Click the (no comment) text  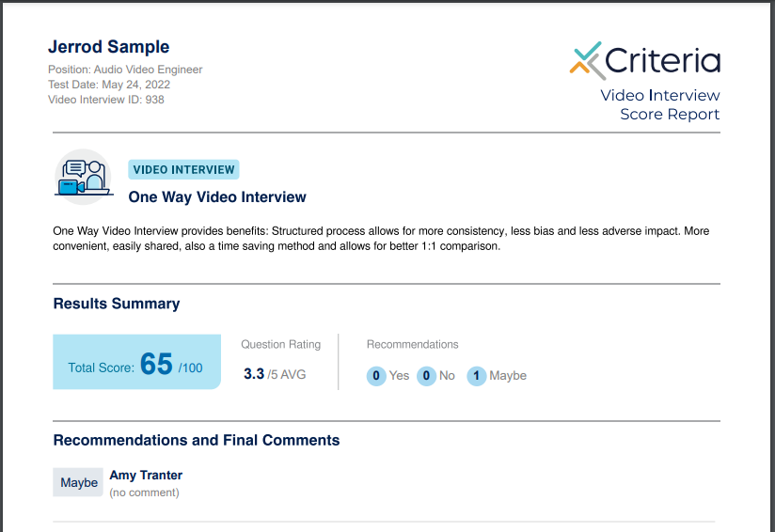pos(144,493)
